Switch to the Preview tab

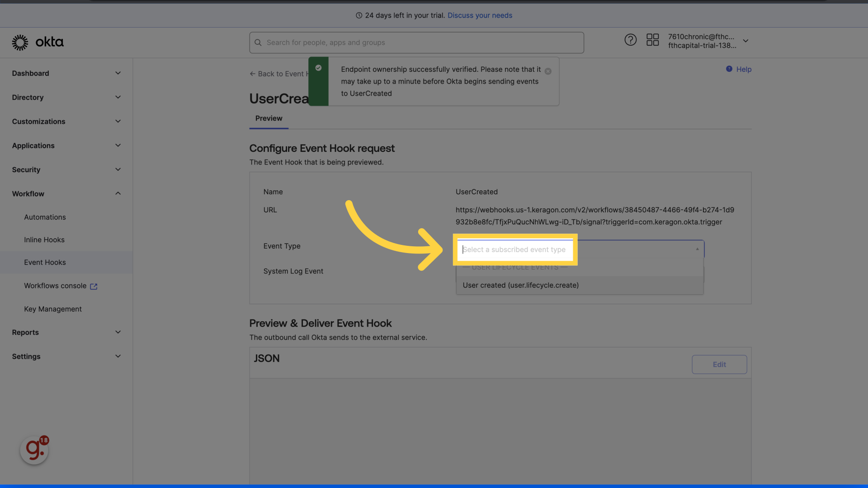point(269,118)
